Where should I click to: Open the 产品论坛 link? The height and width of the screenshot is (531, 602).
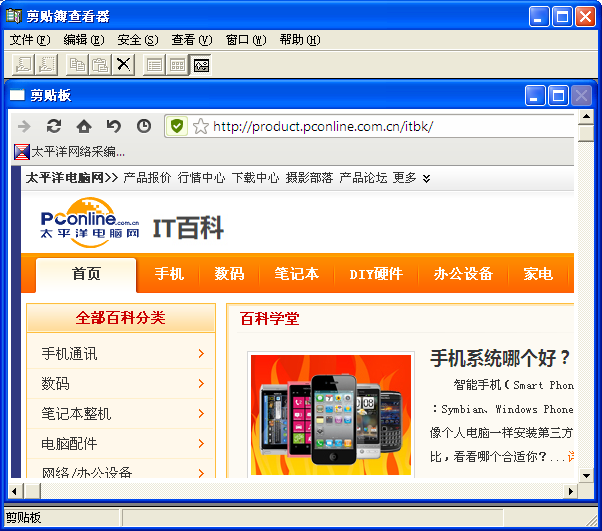[x=363, y=178]
